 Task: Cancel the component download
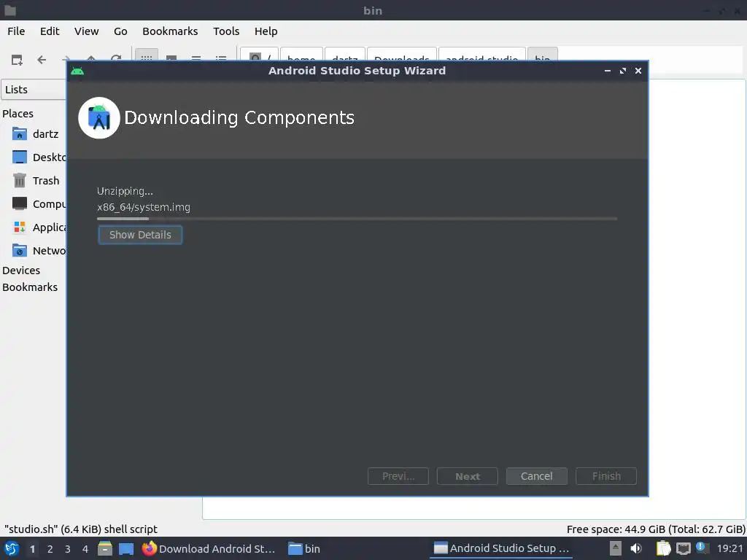coord(536,476)
